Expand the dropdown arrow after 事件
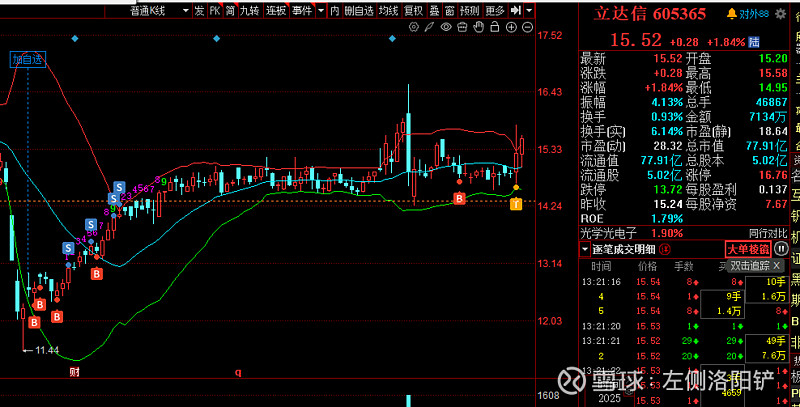 pos(320,10)
